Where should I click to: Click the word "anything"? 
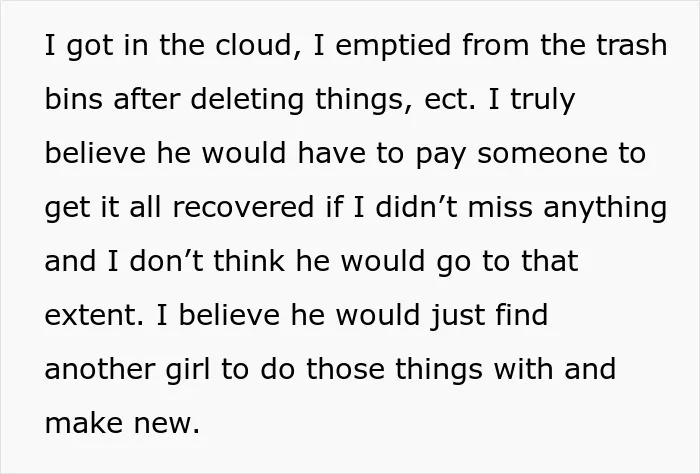(x=605, y=208)
